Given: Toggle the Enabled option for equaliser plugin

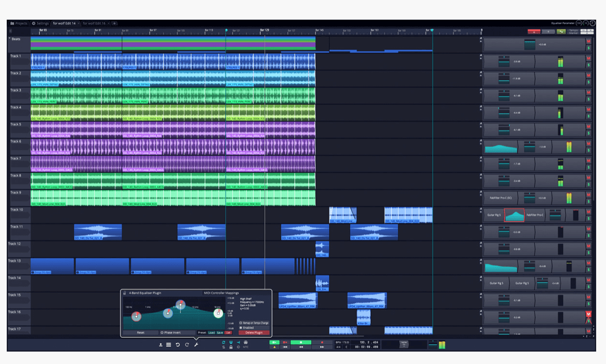Looking at the screenshot, I should tap(241, 328).
